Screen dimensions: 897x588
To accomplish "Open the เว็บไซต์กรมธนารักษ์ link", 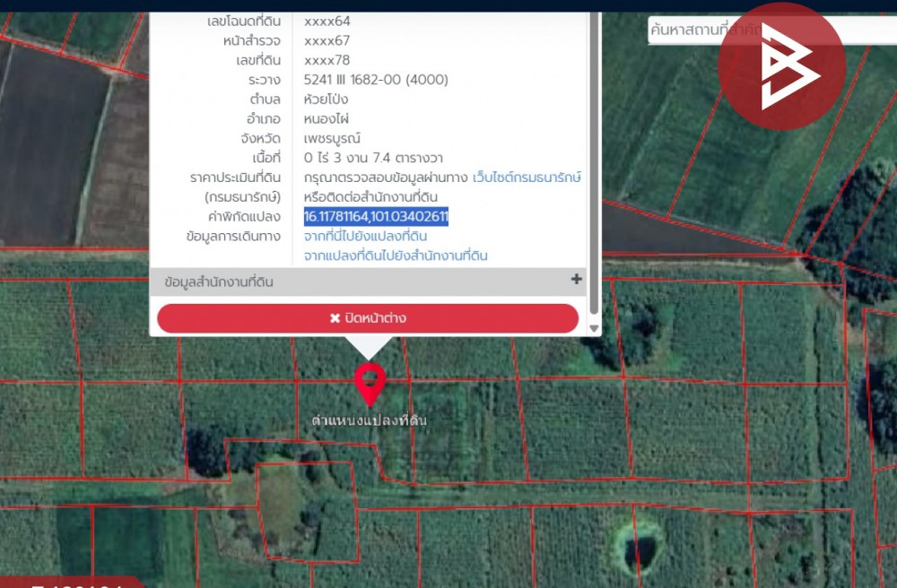I will point(527,177).
